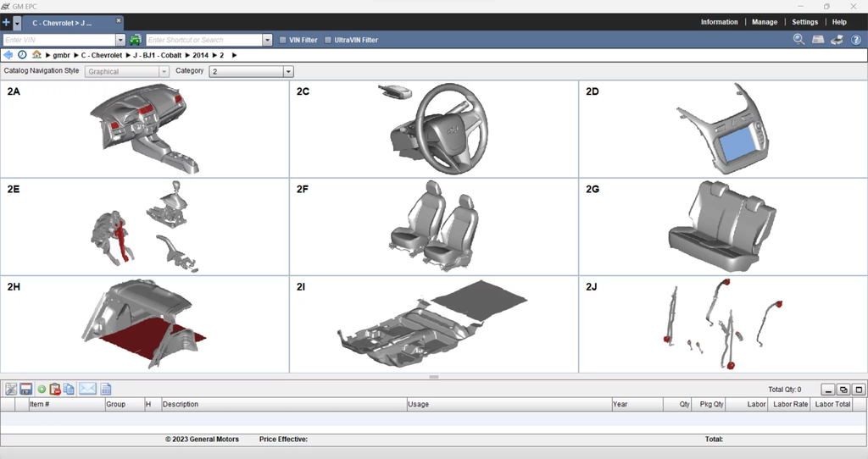Open the Information menu
868x459 pixels.
pos(719,22)
